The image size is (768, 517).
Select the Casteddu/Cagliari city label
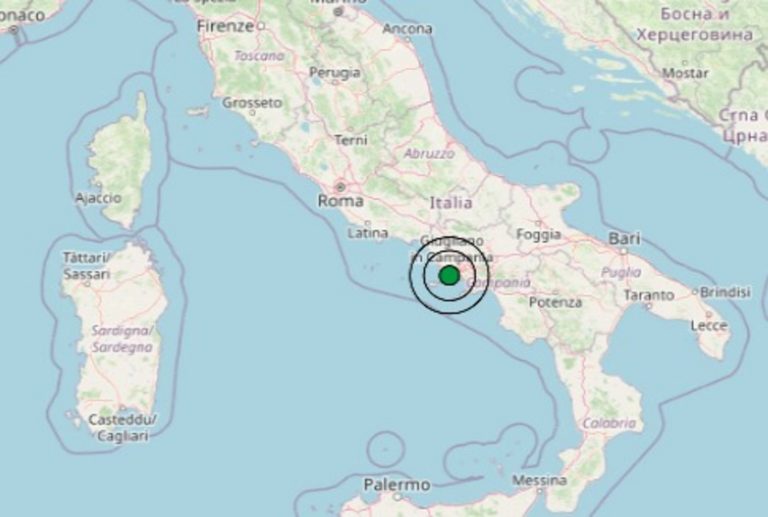(x=122, y=427)
